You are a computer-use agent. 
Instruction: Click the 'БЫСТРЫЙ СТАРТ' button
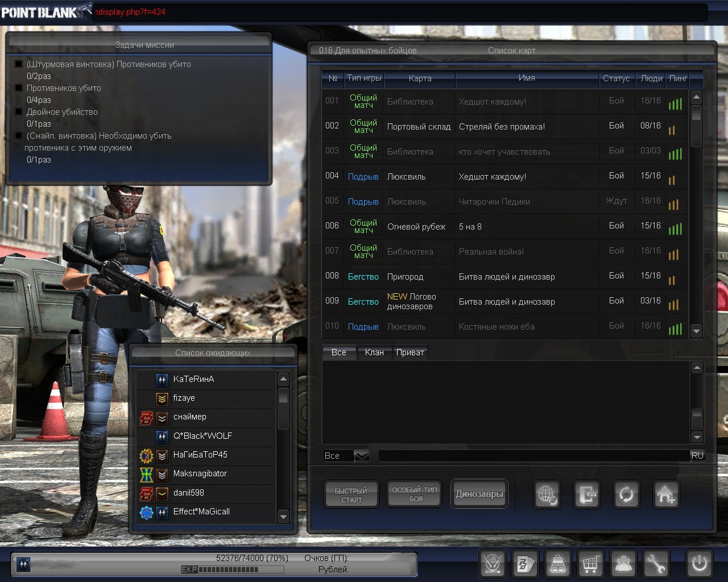point(351,494)
